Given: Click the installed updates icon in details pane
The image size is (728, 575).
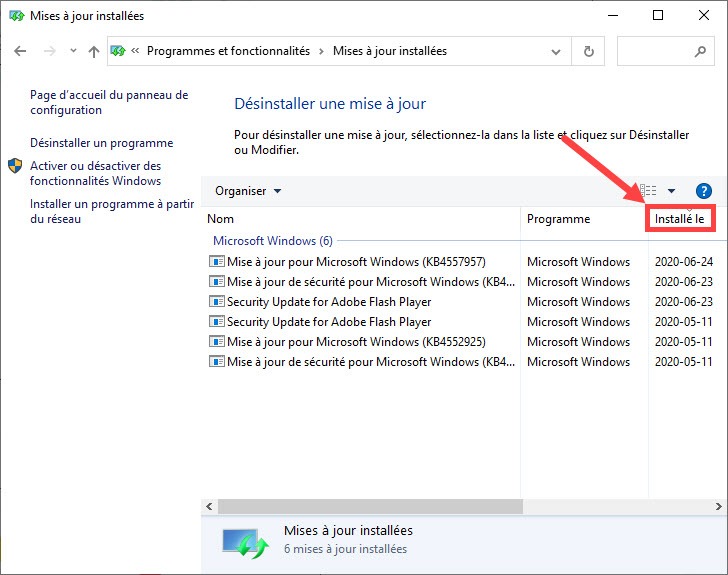Looking at the screenshot, I should tap(245, 542).
